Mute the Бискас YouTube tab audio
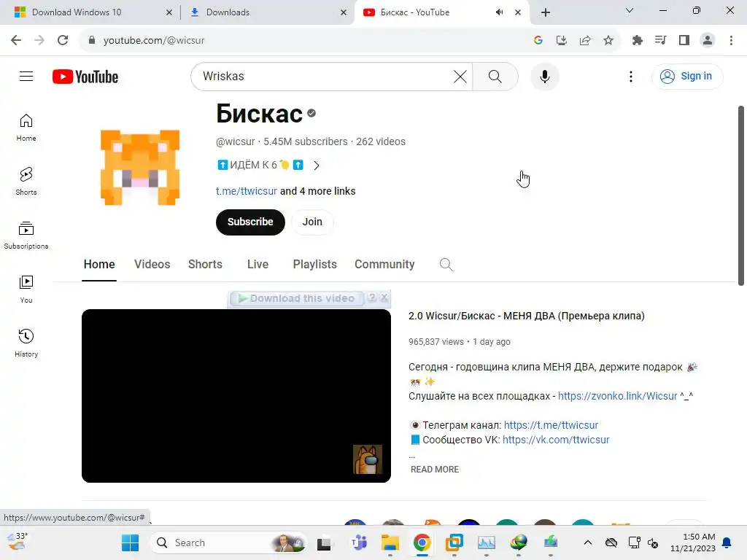 499,12
